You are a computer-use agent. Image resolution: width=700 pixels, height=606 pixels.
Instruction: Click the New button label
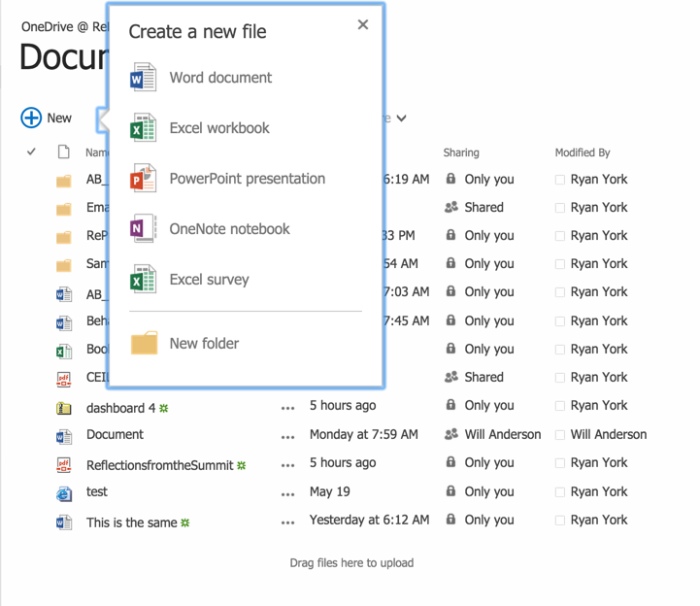[x=59, y=118]
